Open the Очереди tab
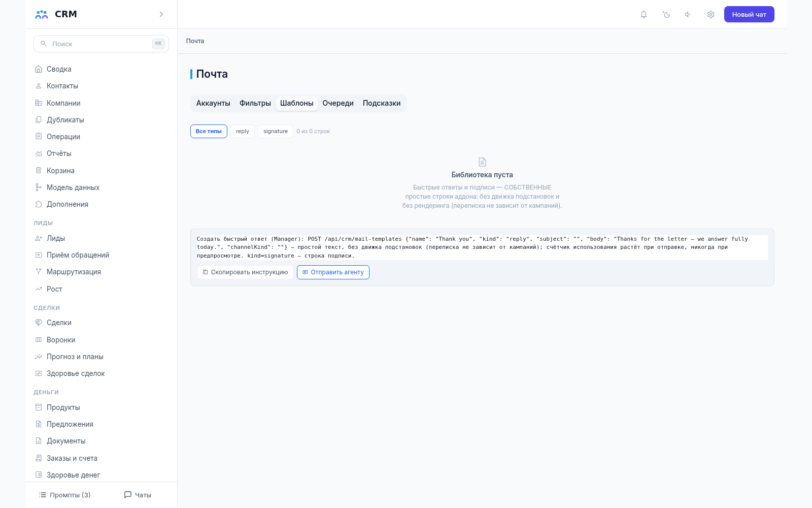812x508 pixels. tap(338, 103)
